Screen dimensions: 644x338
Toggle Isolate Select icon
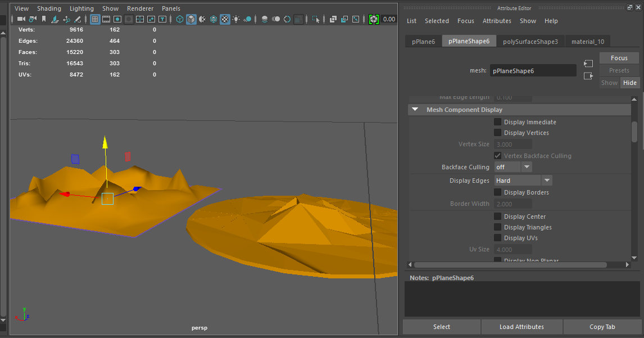[x=315, y=19]
